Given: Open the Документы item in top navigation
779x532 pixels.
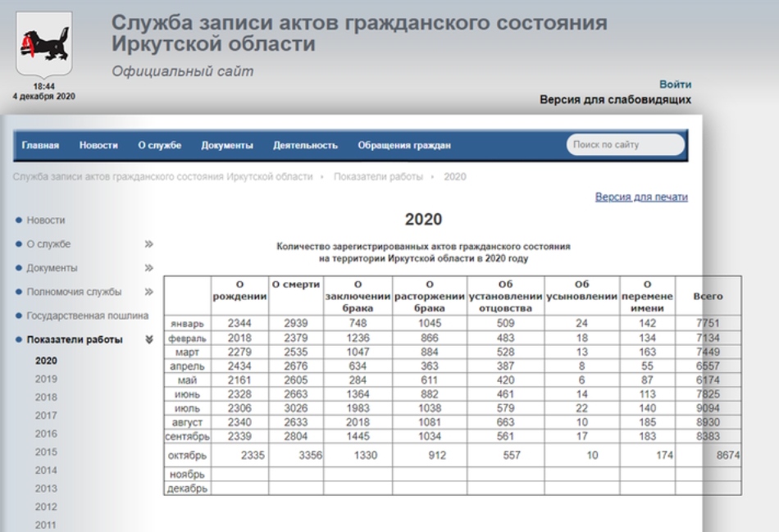Looking at the screenshot, I should coord(227,146).
